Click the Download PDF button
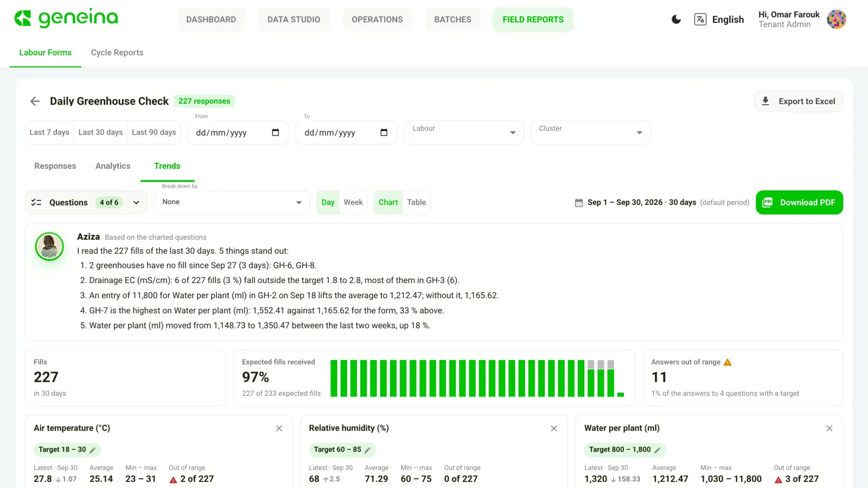The height and width of the screenshot is (488, 868). tap(799, 202)
